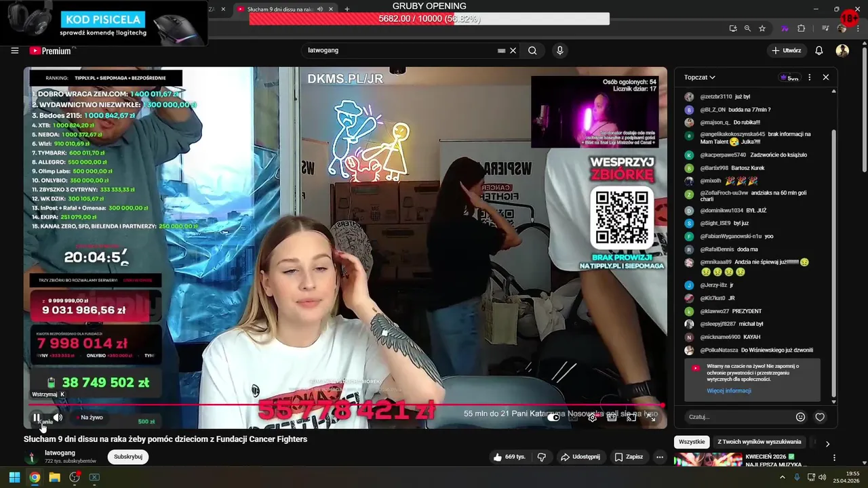The width and height of the screenshot is (868, 488).
Task: Open the video in full screen
Action: click(x=651, y=418)
